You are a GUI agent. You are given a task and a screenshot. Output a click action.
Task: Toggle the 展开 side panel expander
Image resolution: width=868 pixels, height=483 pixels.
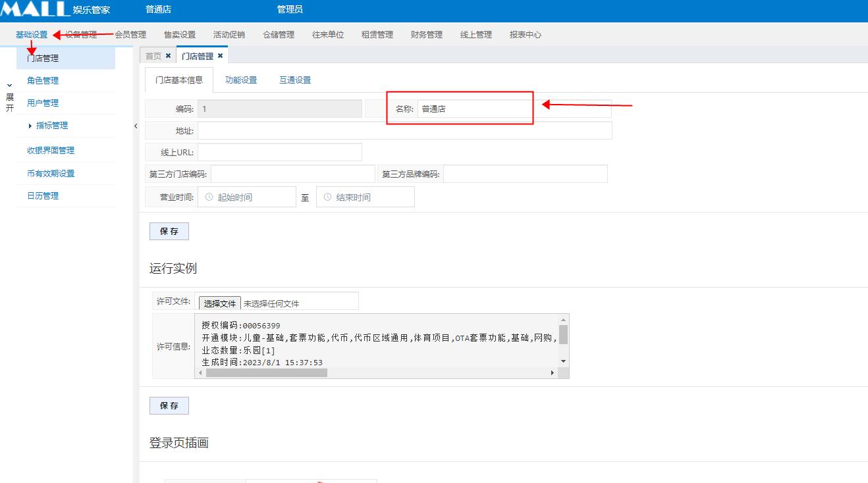9,97
